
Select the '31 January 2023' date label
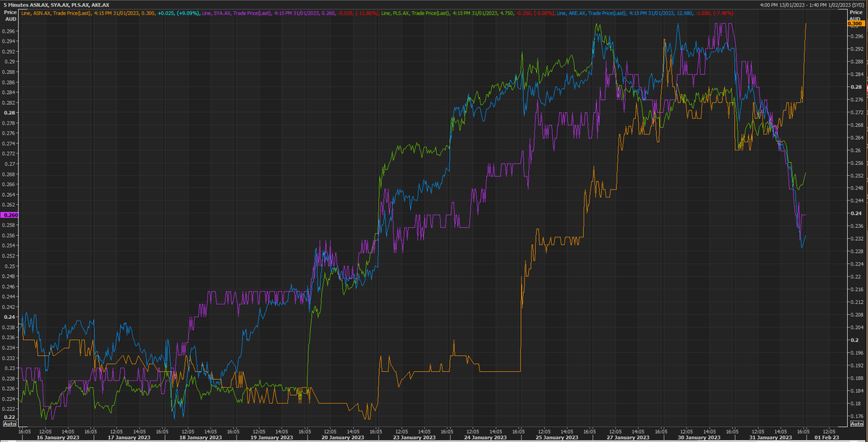click(x=770, y=438)
